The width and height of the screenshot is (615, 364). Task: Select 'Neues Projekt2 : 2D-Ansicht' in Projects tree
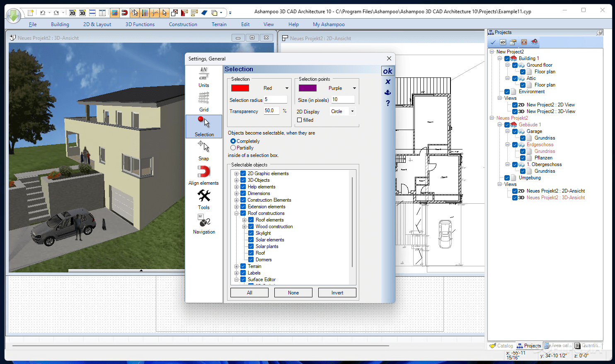(555, 191)
